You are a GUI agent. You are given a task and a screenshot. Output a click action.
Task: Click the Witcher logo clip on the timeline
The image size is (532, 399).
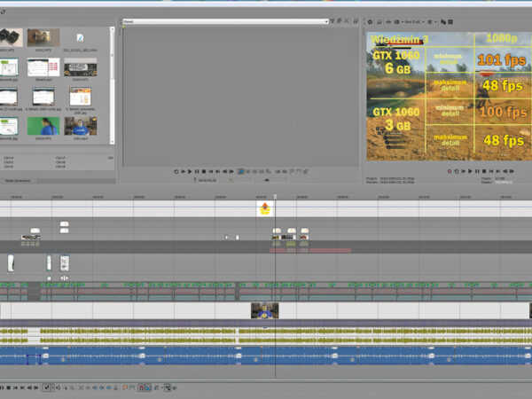[x=264, y=208]
